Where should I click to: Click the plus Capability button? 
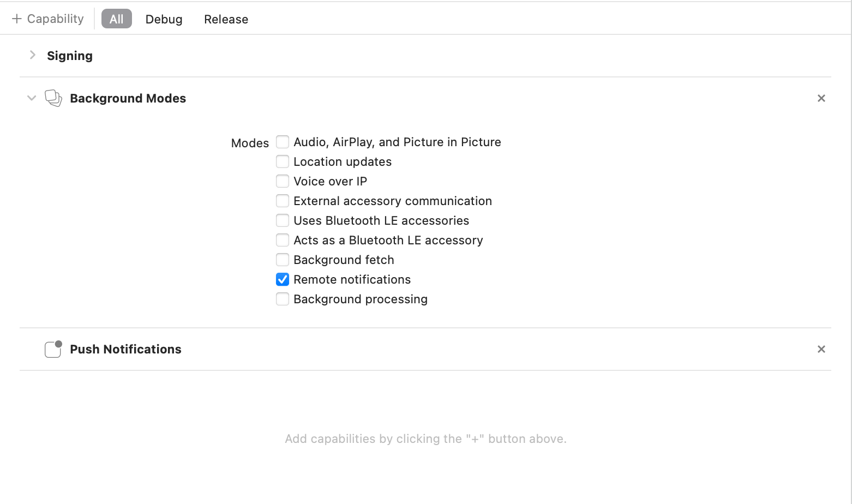(x=48, y=19)
